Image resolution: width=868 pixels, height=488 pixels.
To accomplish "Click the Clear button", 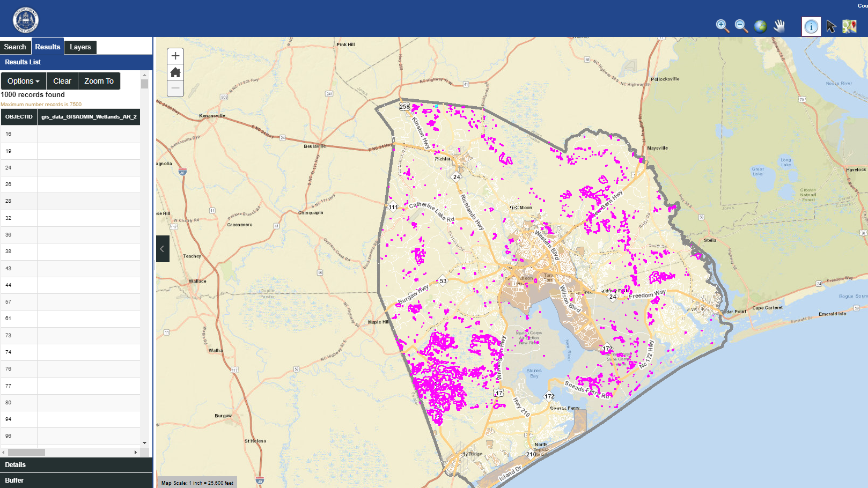I will [62, 80].
